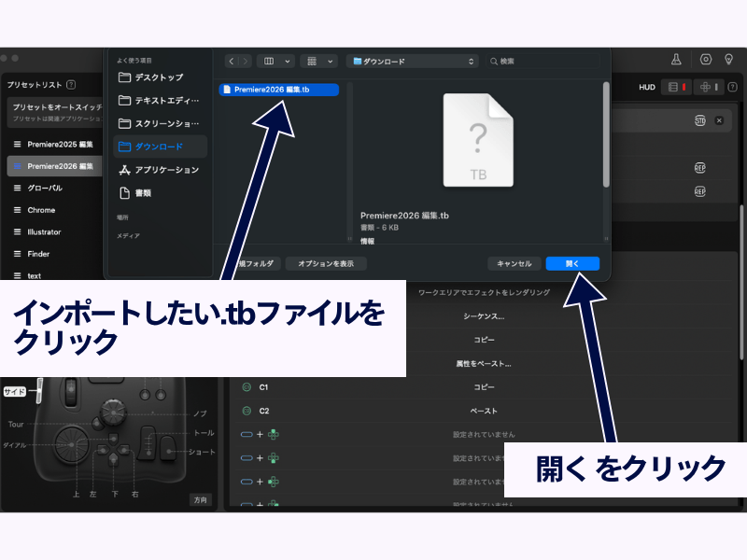Image resolution: width=747 pixels, height=560 pixels.
Task: Open the ダウンロード folder path dropdown
Action: click(412, 61)
